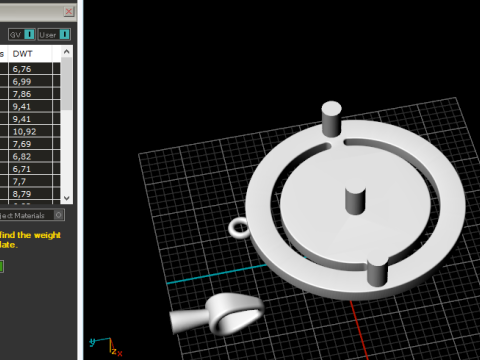480x360 pixels.
Task: Click the scrollbar up arrow in materials table
Action: point(67,52)
